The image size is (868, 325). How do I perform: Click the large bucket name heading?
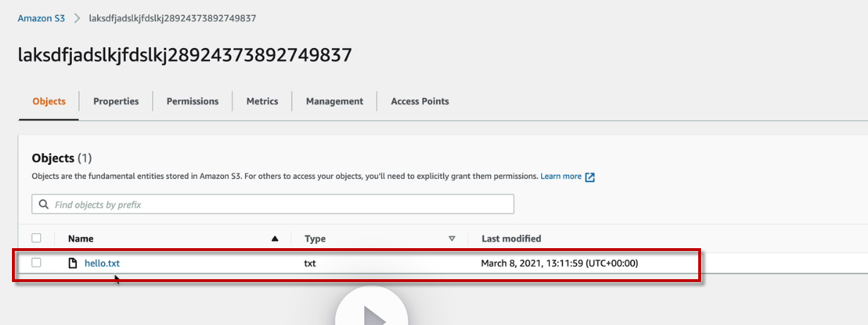(x=185, y=56)
